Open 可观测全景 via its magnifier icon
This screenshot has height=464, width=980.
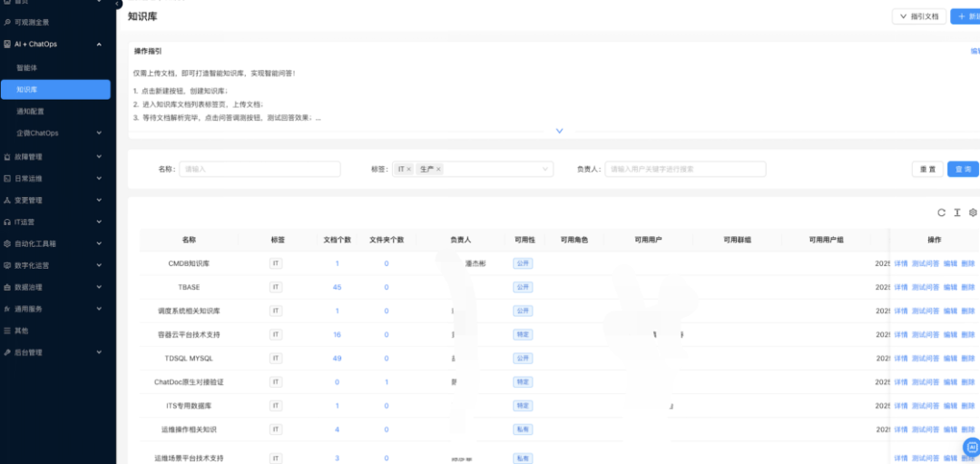(x=7, y=22)
